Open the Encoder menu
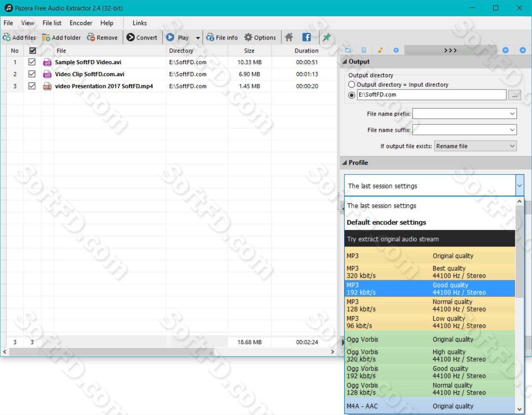 coord(81,23)
